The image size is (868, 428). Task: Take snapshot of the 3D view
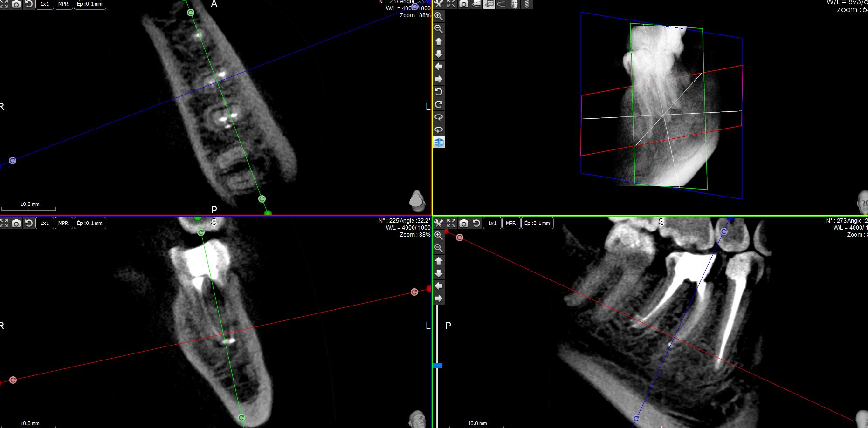[x=464, y=4]
